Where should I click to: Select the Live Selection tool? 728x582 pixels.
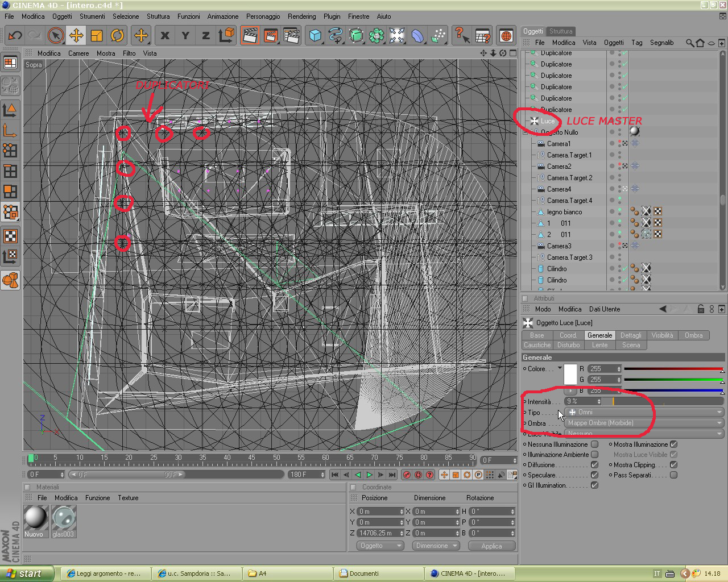pos(56,36)
